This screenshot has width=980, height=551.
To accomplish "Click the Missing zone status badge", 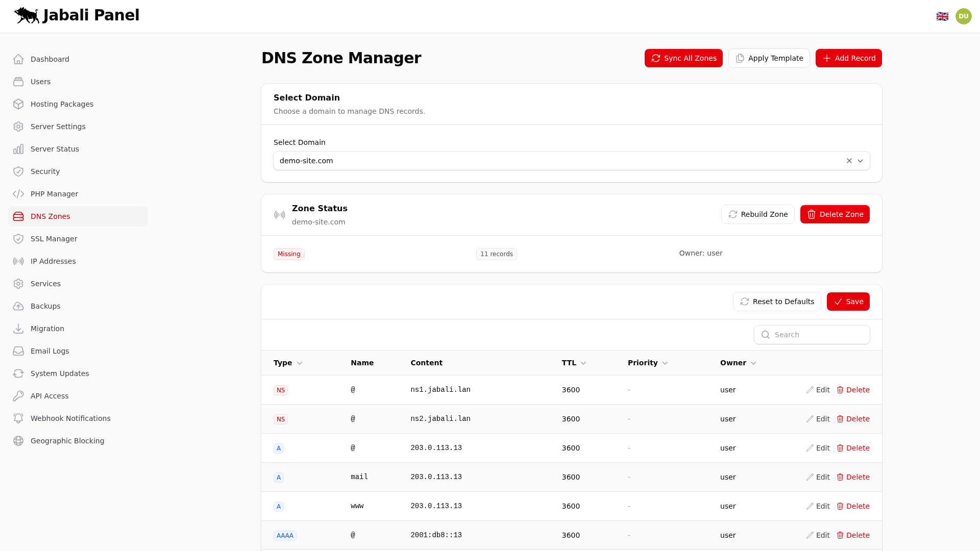I will (x=289, y=254).
